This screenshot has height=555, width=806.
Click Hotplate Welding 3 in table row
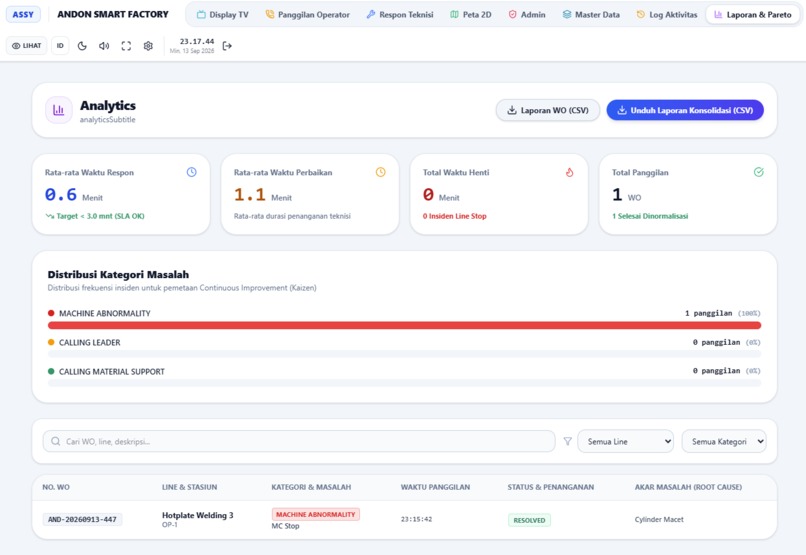[197, 515]
